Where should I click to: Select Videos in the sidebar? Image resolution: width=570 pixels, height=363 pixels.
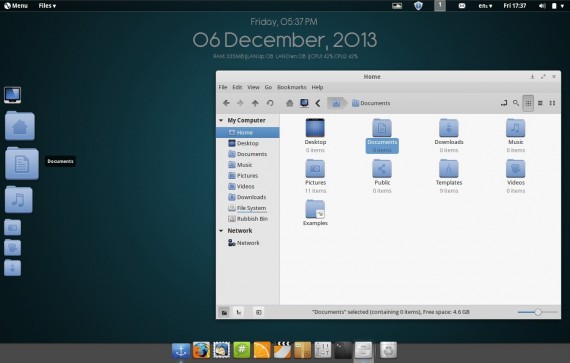point(248,186)
